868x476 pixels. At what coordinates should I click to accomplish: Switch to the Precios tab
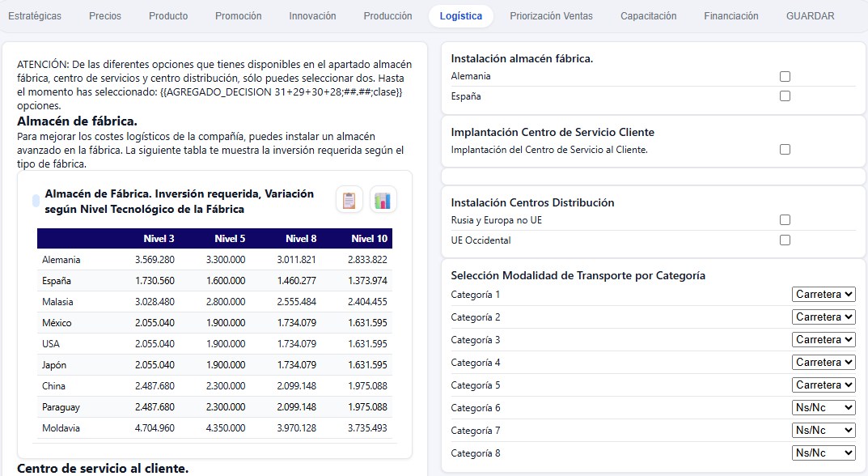(105, 16)
